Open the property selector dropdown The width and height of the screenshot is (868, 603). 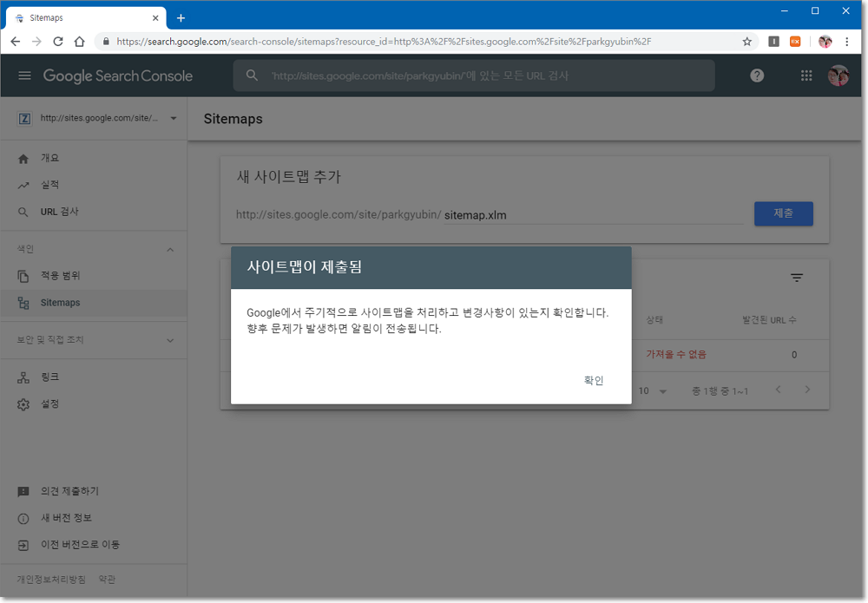173,118
